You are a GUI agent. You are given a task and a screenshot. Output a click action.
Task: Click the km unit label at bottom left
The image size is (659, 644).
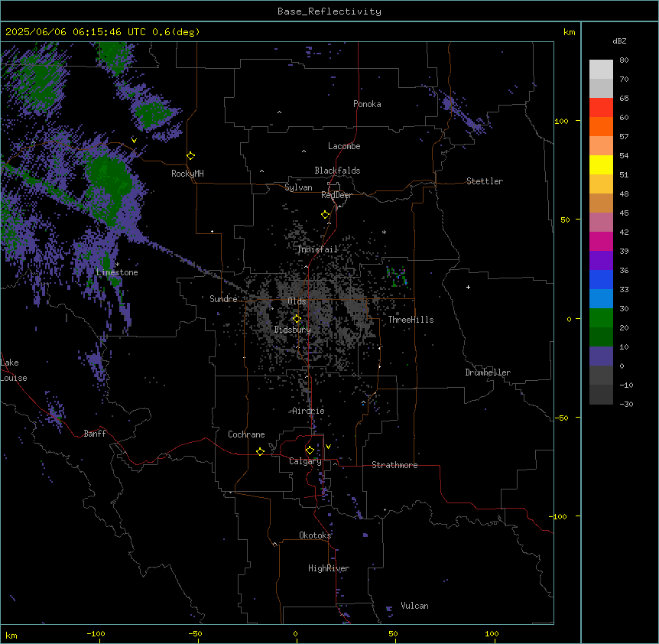click(11, 635)
